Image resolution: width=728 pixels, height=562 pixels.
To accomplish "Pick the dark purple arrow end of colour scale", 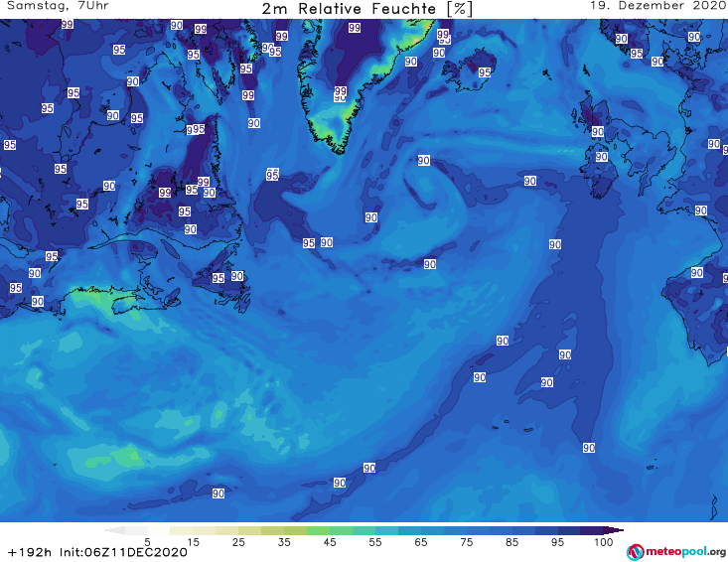I will (x=614, y=530).
